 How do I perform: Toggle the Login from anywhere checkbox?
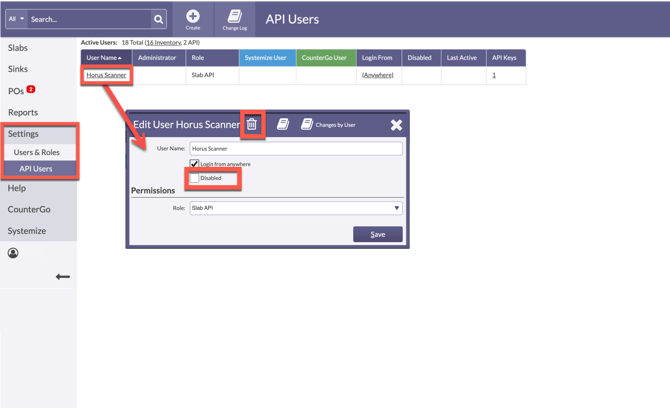tap(194, 164)
